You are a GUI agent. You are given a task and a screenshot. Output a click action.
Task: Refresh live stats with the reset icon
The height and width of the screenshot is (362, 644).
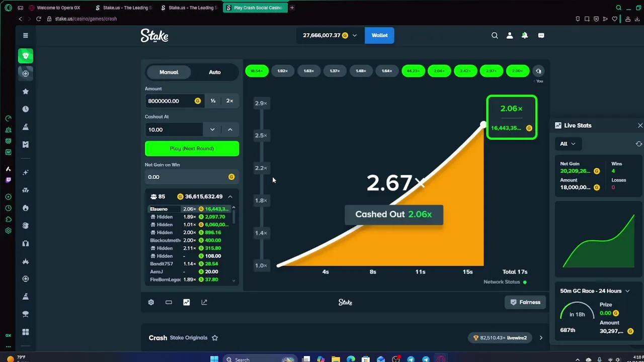pos(639,144)
